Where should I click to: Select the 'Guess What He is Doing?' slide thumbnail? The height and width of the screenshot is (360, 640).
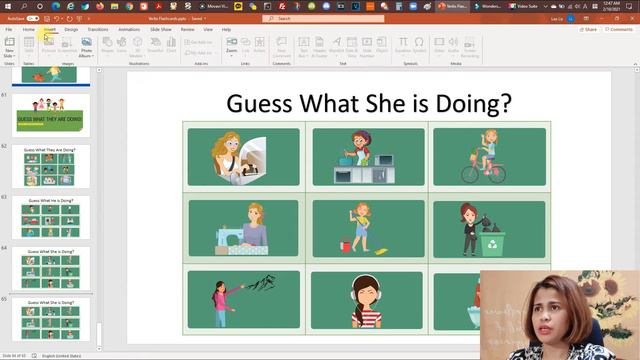click(x=51, y=217)
